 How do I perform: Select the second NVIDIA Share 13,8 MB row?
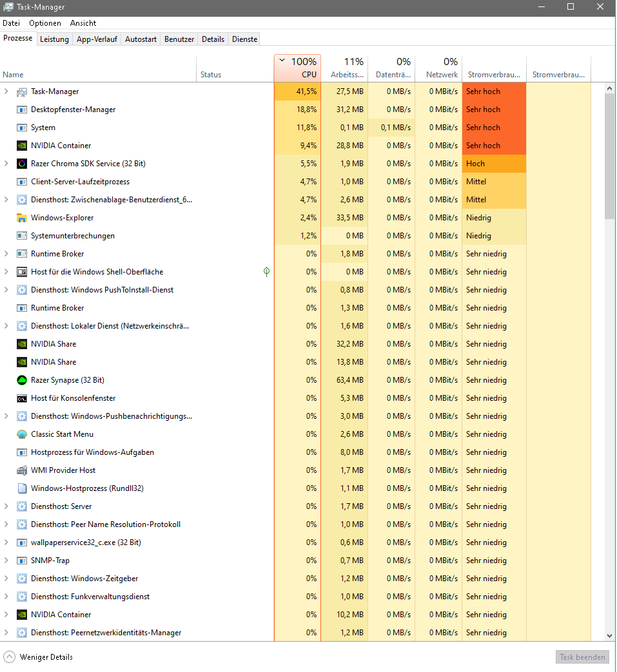click(x=295, y=362)
